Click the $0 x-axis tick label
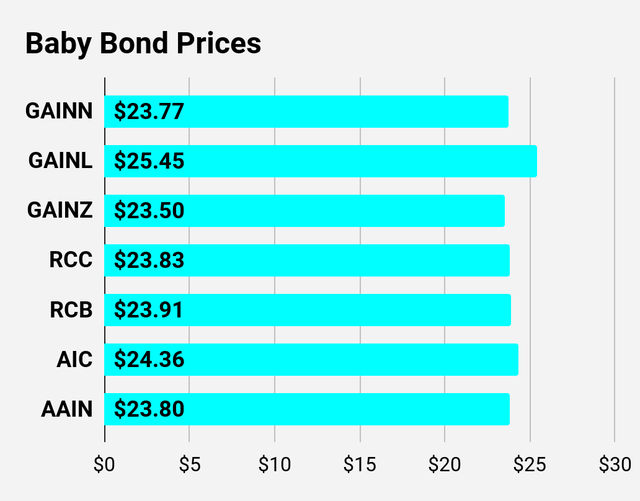 (104, 465)
